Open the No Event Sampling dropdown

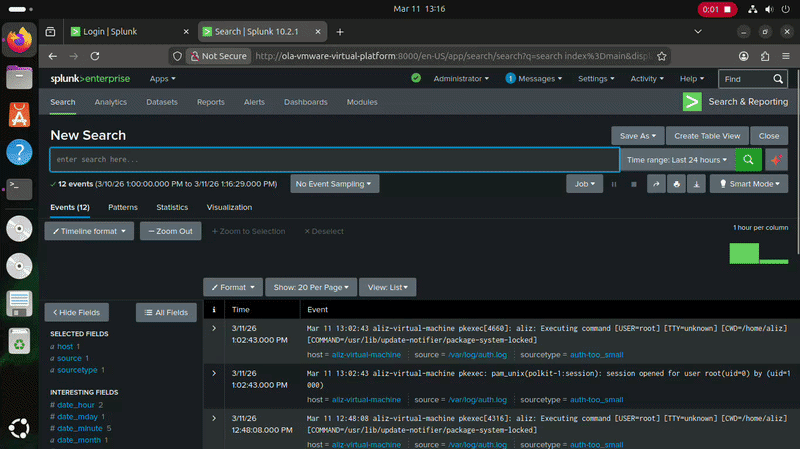[x=334, y=184]
